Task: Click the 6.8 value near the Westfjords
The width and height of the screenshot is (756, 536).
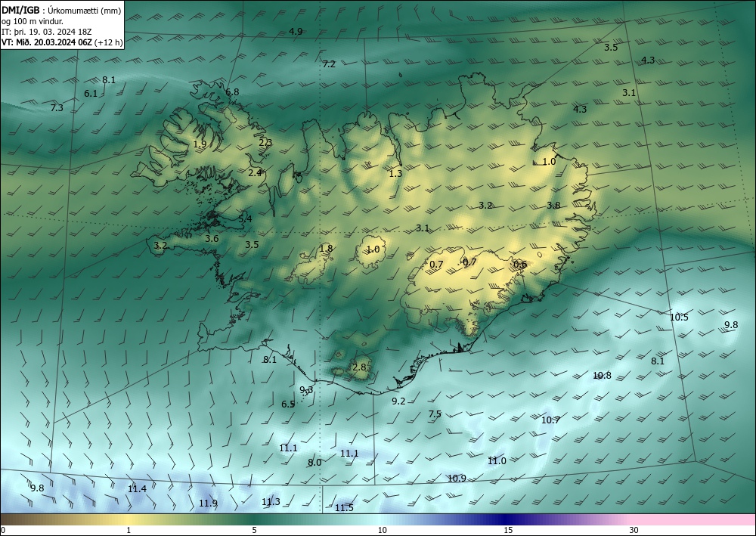Action: click(232, 91)
